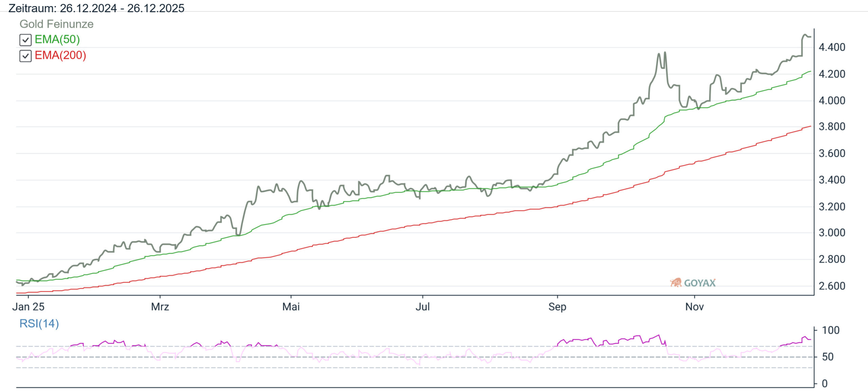The image size is (868, 391).
Task: Click the Nov x-axis label
Action: click(x=694, y=307)
